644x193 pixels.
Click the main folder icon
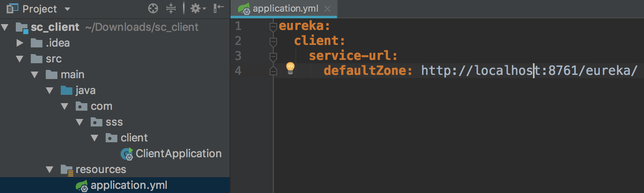tap(52, 74)
